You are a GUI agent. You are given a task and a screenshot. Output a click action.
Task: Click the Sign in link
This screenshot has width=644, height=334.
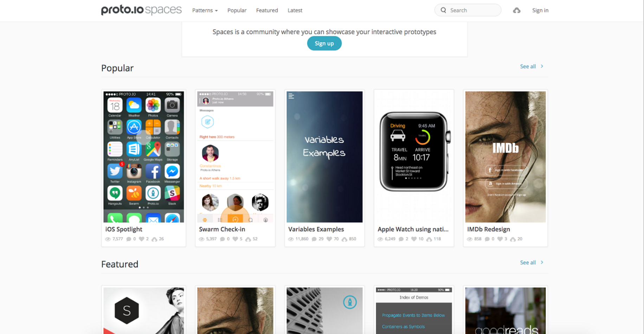pyautogui.click(x=540, y=11)
